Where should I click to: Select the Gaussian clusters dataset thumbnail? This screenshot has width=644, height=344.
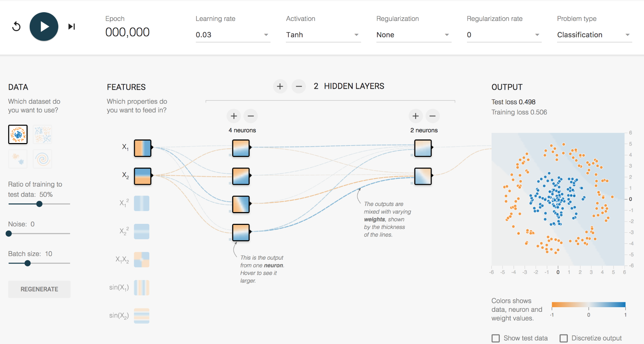click(18, 159)
